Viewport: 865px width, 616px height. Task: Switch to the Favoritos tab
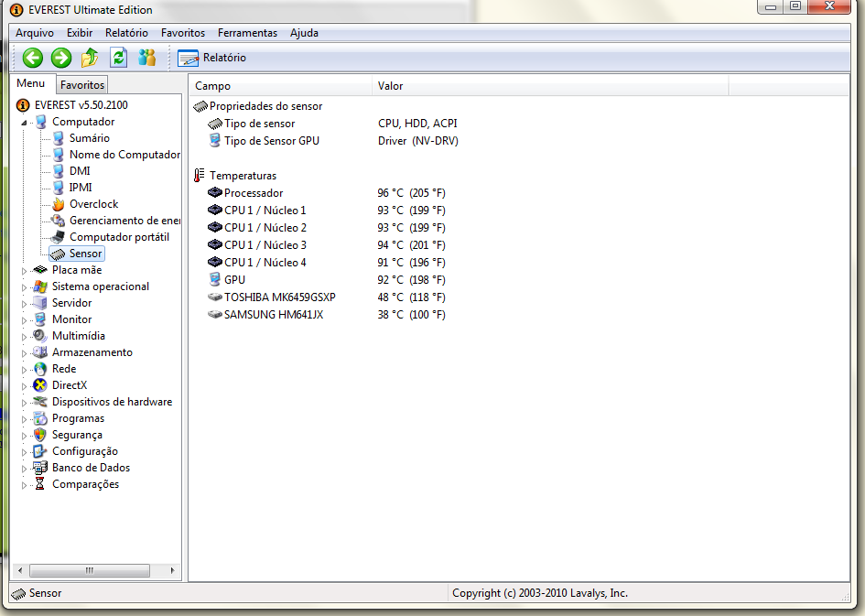[82, 85]
